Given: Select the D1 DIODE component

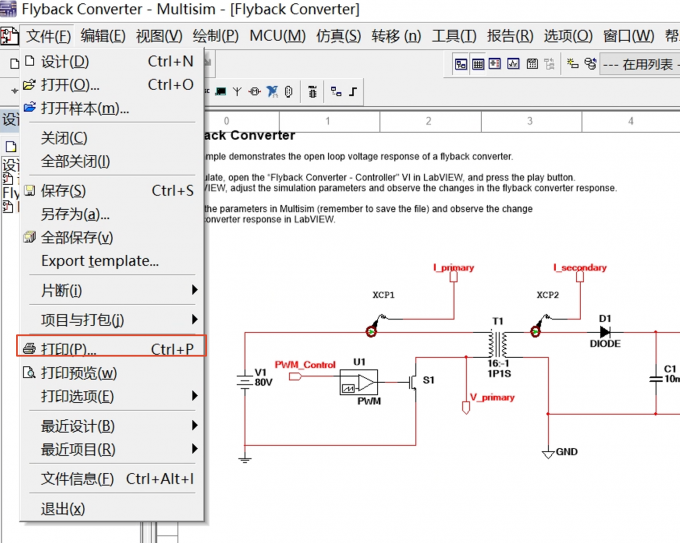Looking at the screenshot, I should (605, 332).
